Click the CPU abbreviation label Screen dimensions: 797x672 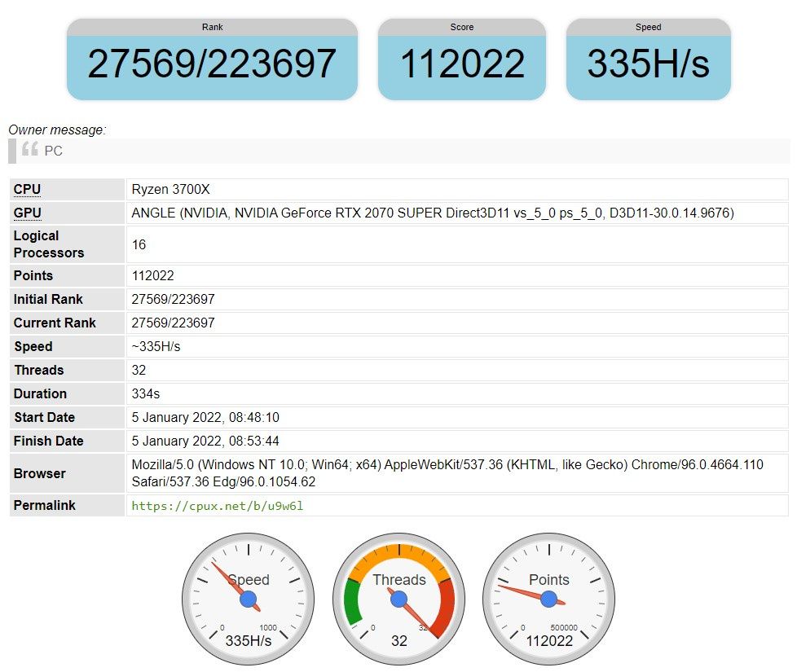click(x=27, y=190)
